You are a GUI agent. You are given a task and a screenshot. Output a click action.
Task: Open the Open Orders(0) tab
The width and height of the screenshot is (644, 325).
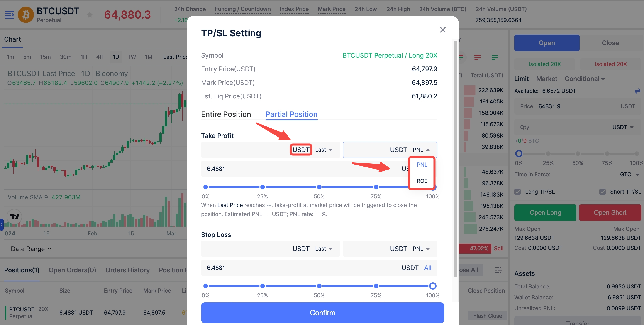(72, 270)
